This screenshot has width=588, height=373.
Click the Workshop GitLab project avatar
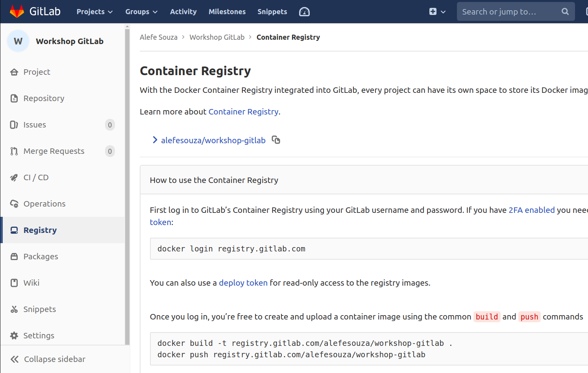[18, 41]
